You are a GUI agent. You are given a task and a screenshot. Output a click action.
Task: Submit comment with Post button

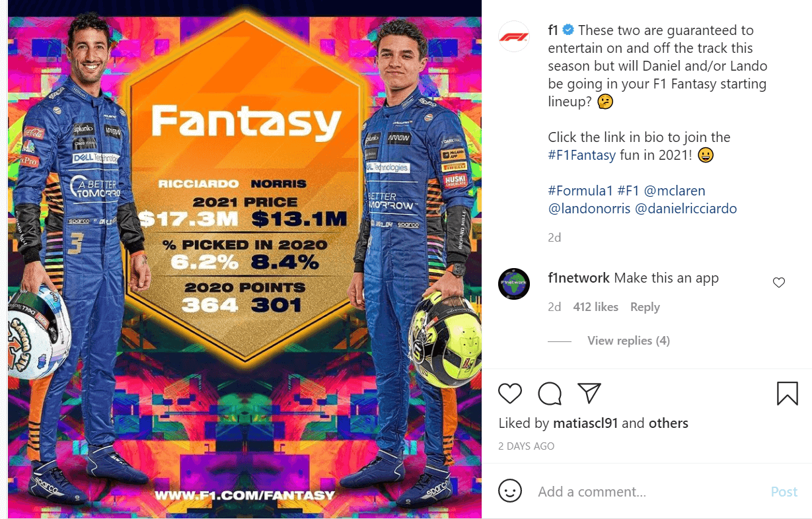pos(784,492)
